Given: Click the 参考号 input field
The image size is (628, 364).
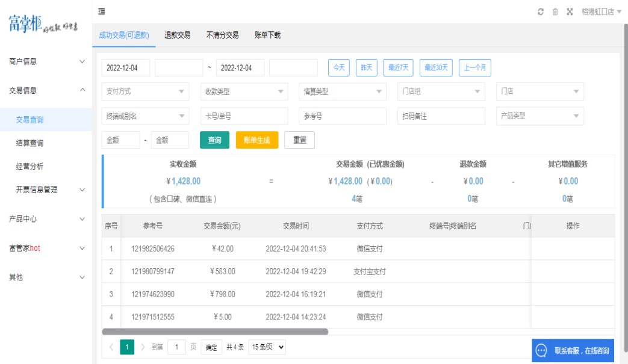Looking at the screenshot, I should (x=342, y=116).
